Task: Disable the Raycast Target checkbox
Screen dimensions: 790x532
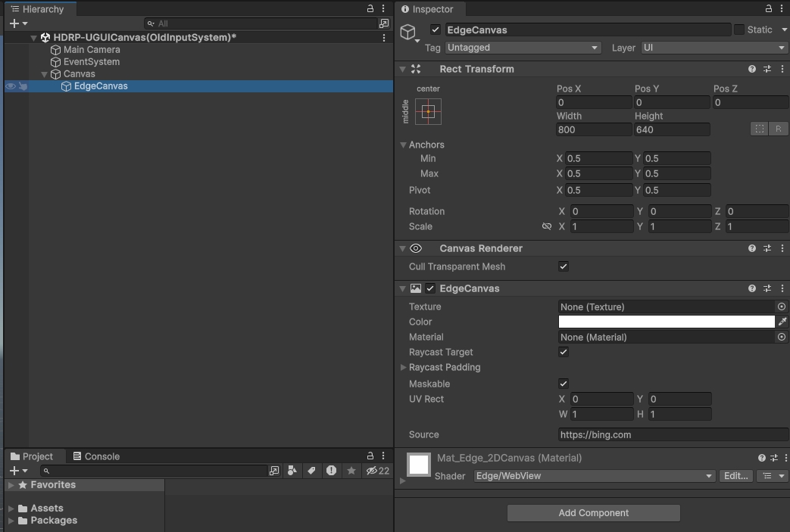Action: pos(564,352)
